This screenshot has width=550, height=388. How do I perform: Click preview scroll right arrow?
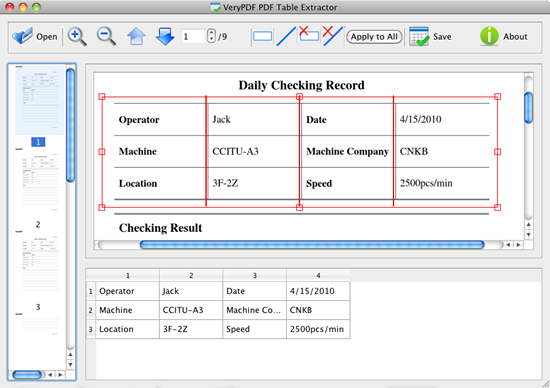(518, 245)
